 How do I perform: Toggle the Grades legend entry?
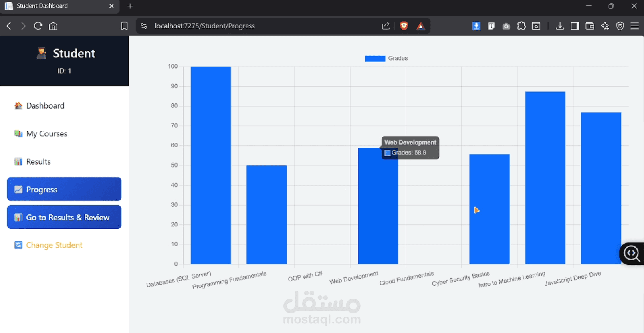(x=386, y=58)
